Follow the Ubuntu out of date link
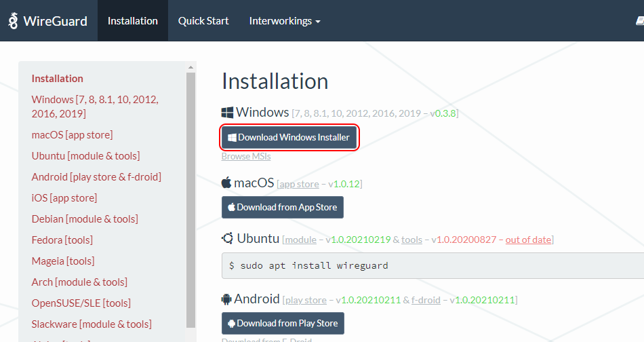 (x=529, y=240)
